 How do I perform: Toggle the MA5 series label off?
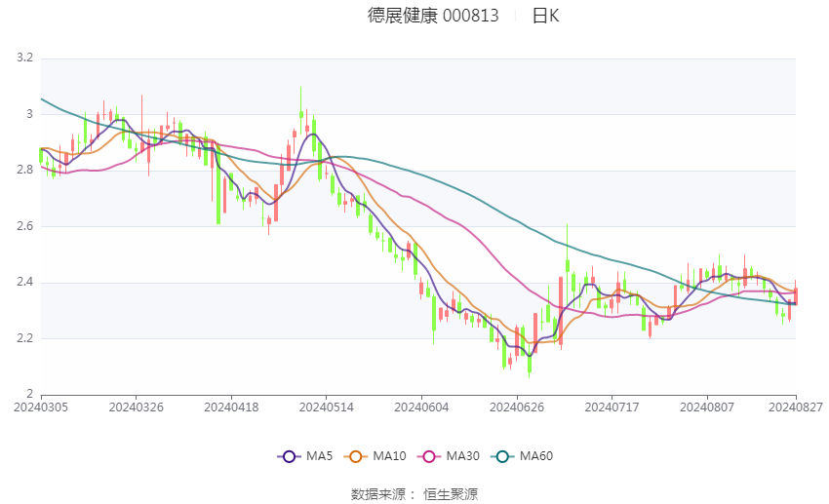(319, 456)
